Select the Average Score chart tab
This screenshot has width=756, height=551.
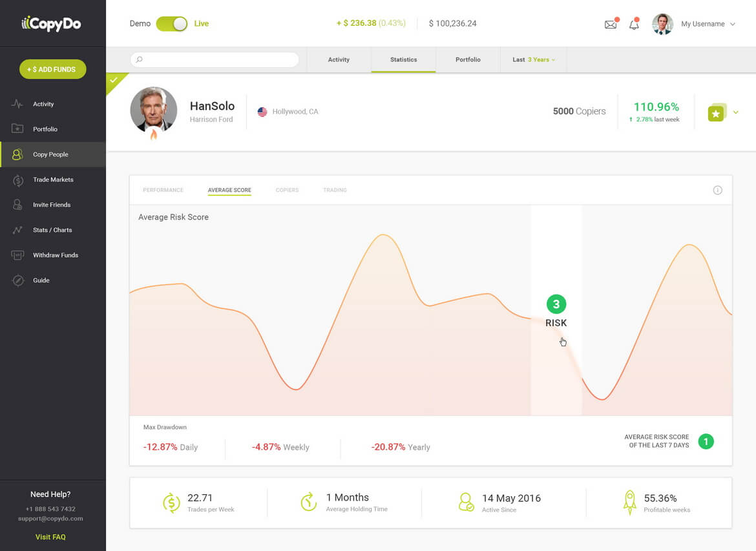click(229, 190)
